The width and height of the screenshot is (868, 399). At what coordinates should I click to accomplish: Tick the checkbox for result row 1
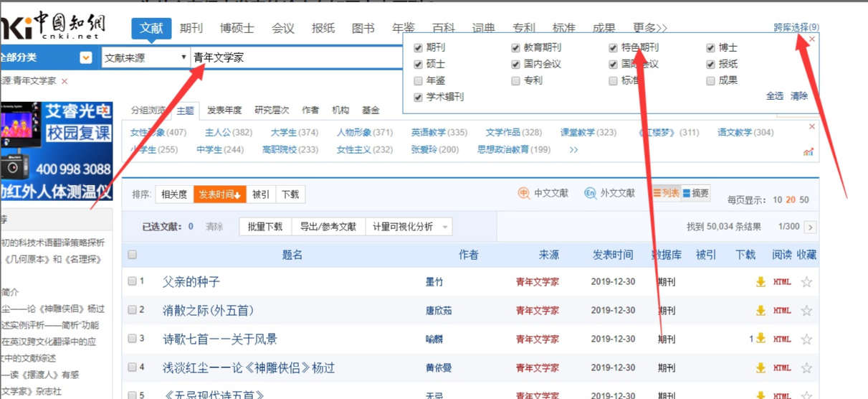pyautogui.click(x=132, y=281)
